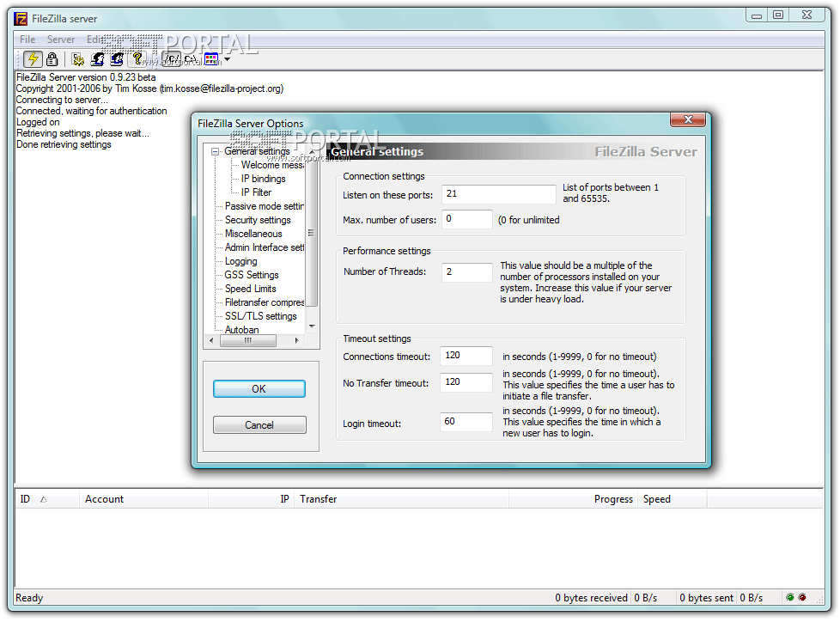Select Passive mode settings tree item
Screen dimensions: 840x622
264,206
